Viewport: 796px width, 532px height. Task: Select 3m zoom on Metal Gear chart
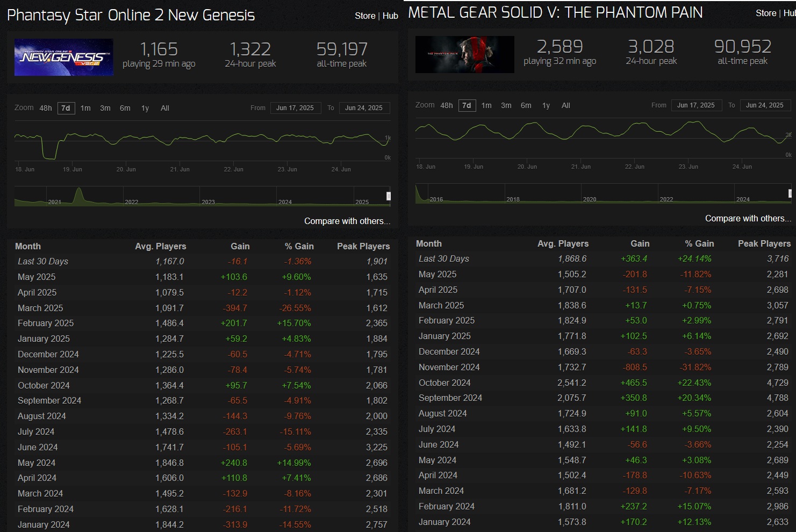[506, 105]
